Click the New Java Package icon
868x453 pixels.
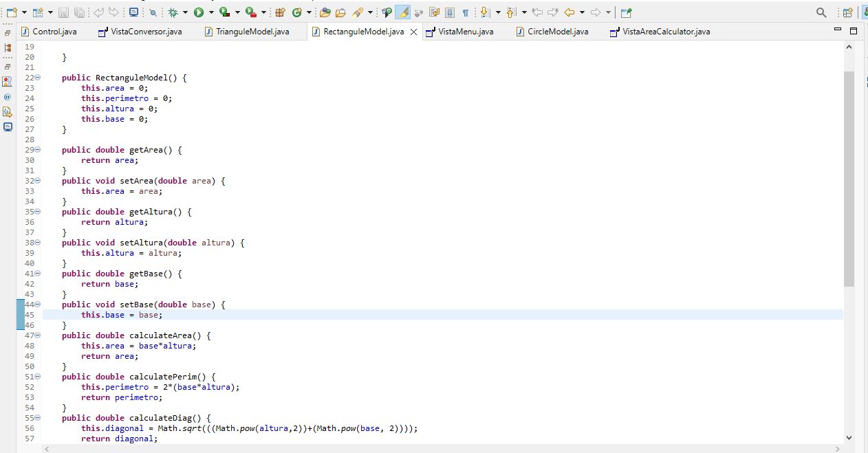click(279, 12)
